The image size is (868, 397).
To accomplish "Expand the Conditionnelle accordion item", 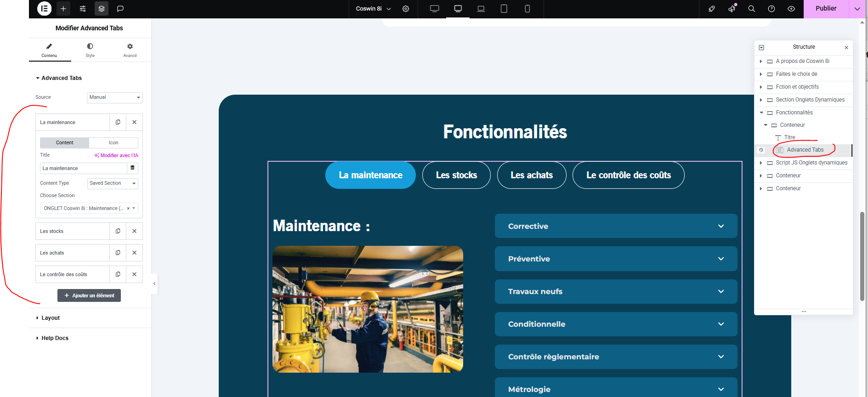I will click(616, 324).
